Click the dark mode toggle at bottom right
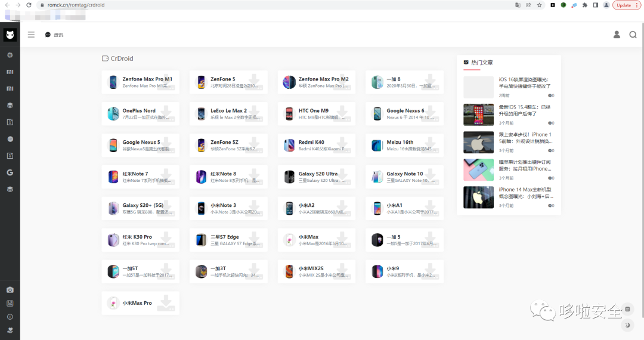 click(x=627, y=325)
